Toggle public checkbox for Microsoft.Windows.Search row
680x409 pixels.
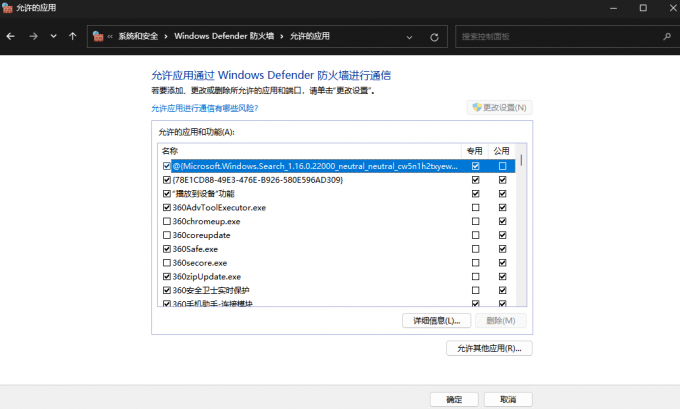(x=503, y=166)
